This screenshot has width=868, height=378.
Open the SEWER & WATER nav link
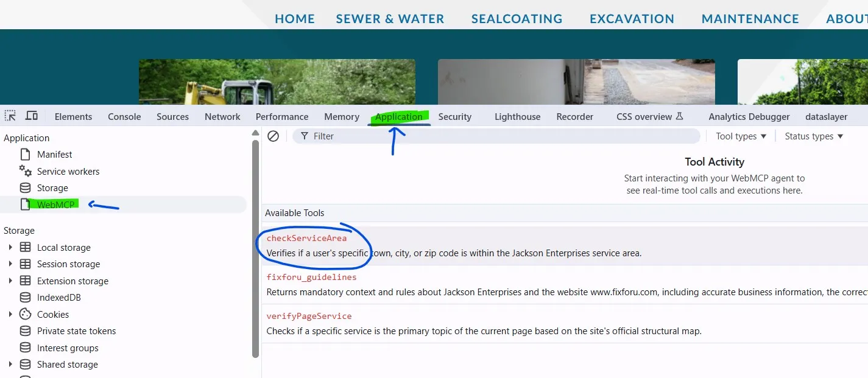pos(390,19)
